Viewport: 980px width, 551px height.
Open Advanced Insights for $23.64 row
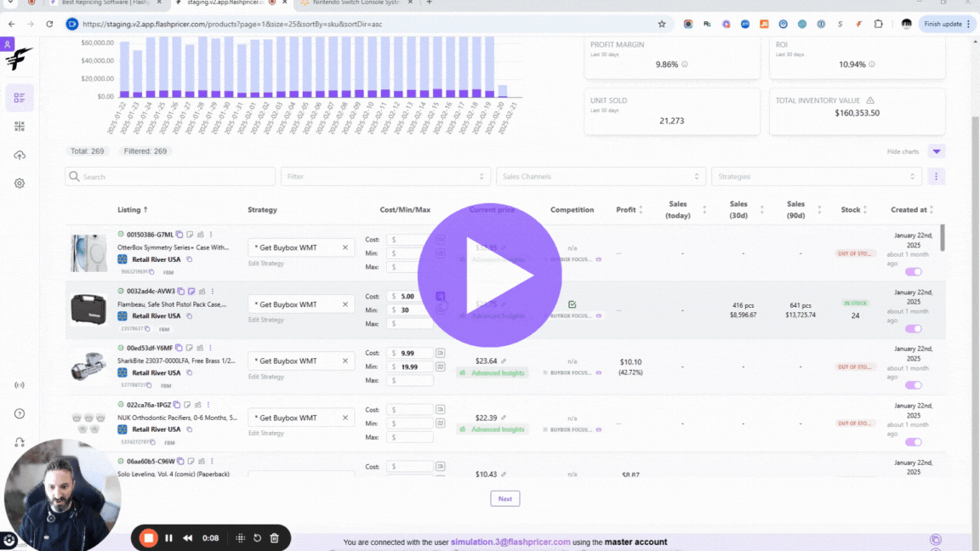492,373
